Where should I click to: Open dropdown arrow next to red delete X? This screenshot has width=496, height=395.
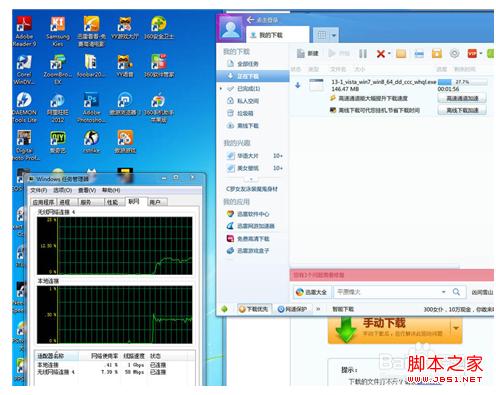389,54
